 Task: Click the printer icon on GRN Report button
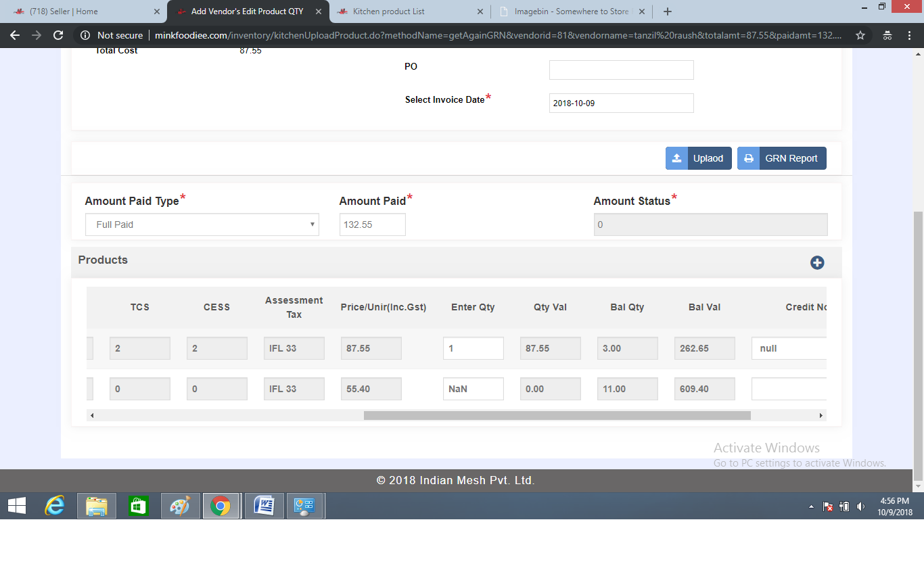coord(749,158)
